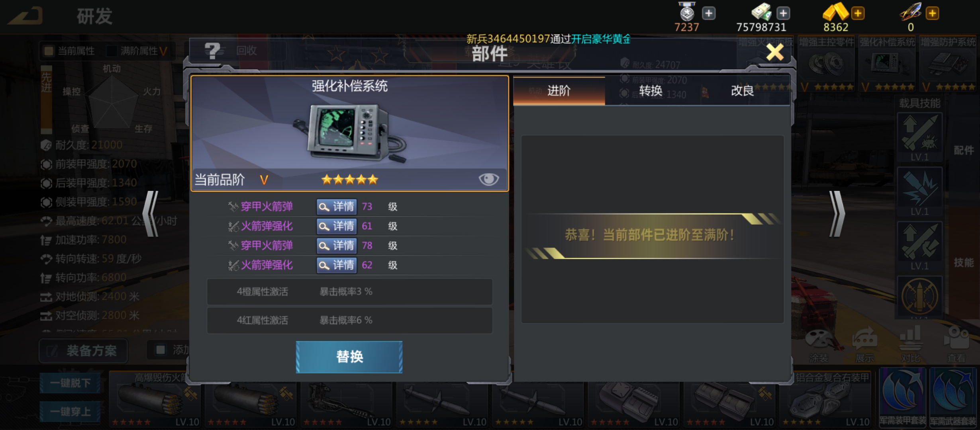Go to next part with right chevron

pyautogui.click(x=837, y=214)
